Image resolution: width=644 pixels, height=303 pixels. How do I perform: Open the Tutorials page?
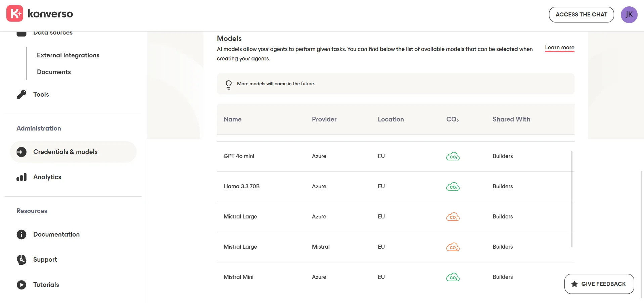46,285
